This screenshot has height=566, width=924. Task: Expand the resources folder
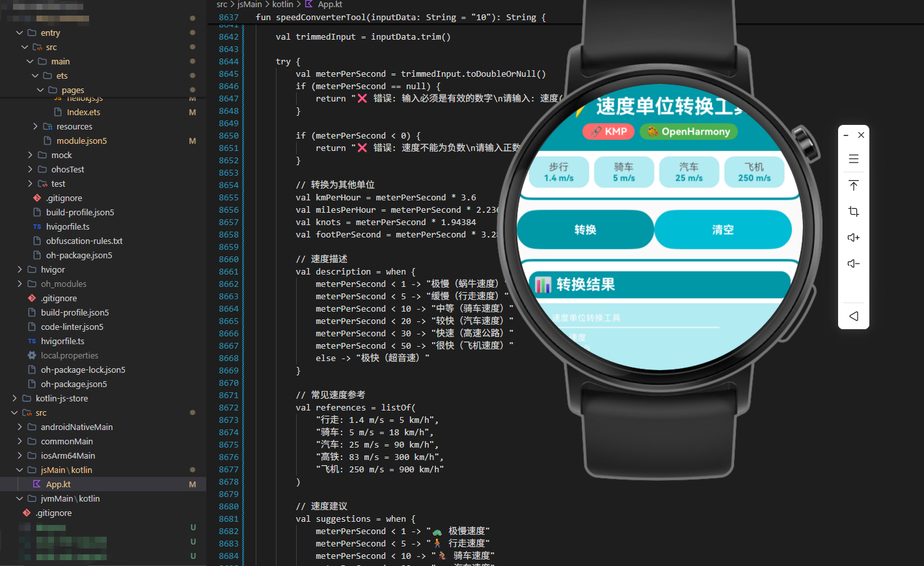click(x=34, y=126)
